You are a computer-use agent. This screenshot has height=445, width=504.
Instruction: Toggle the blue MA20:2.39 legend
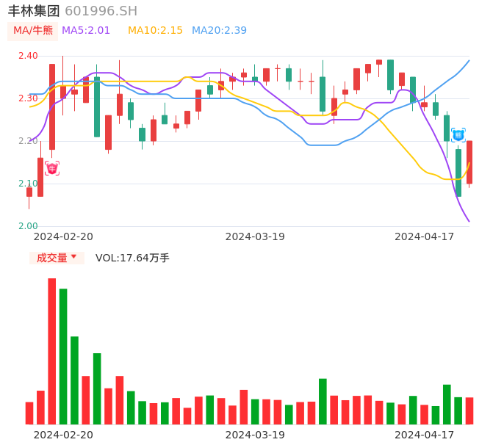click(x=219, y=31)
